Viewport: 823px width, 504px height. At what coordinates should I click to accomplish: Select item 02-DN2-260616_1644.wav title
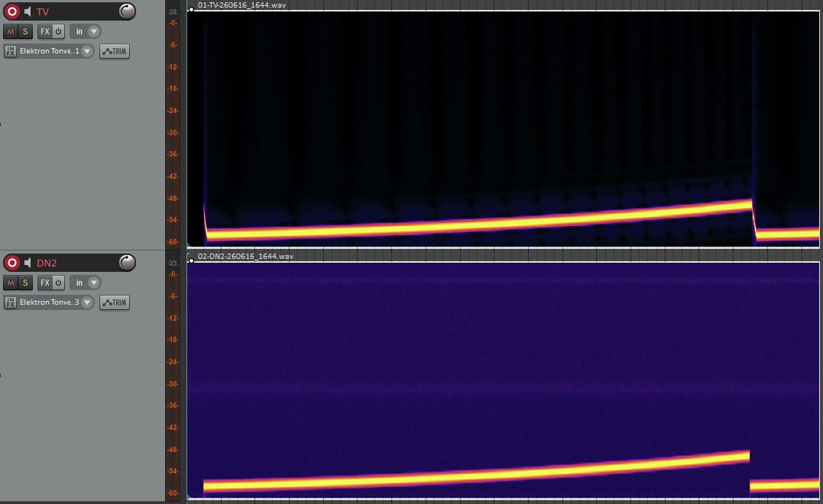[x=245, y=256]
